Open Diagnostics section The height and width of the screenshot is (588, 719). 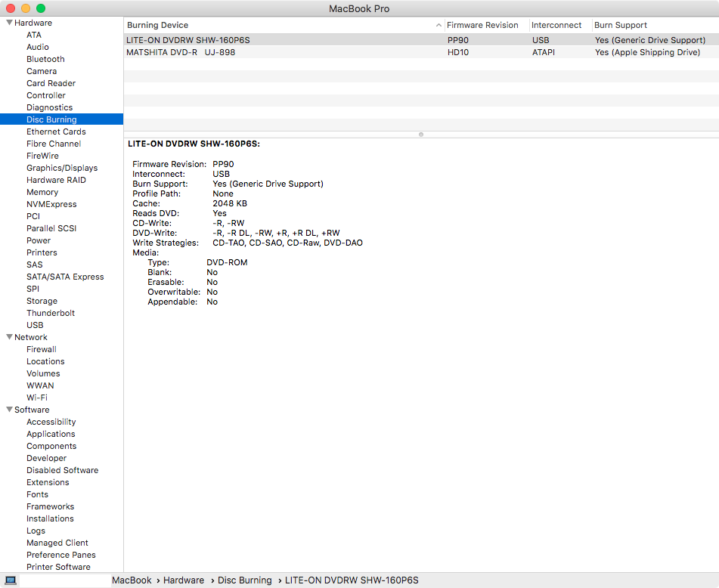pyautogui.click(x=50, y=107)
